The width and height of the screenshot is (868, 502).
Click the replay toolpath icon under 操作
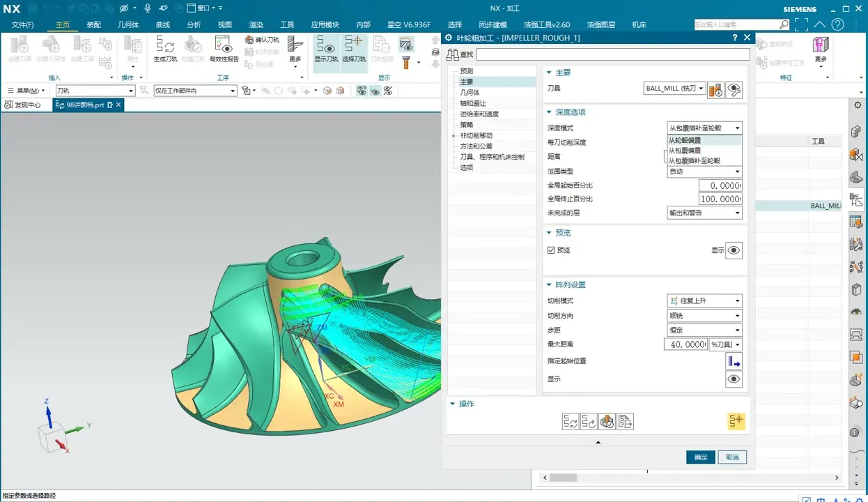tap(589, 421)
